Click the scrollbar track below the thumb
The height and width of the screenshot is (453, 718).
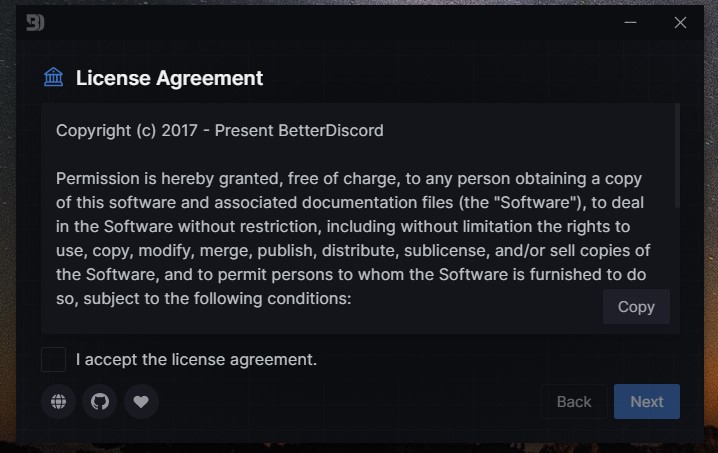pyautogui.click(x=677, y=270)
